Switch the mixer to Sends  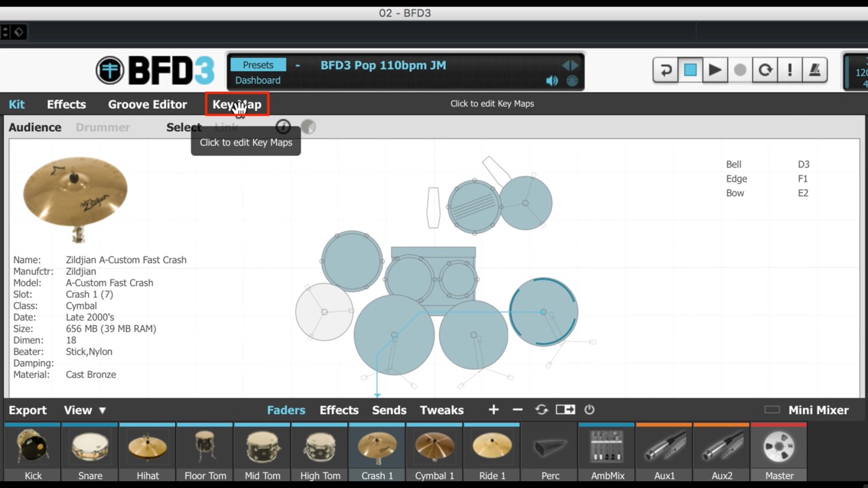coord(389,410)
